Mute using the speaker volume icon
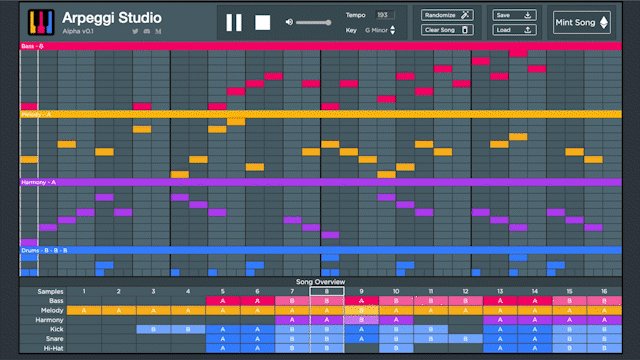 click(x=289, y=22)
